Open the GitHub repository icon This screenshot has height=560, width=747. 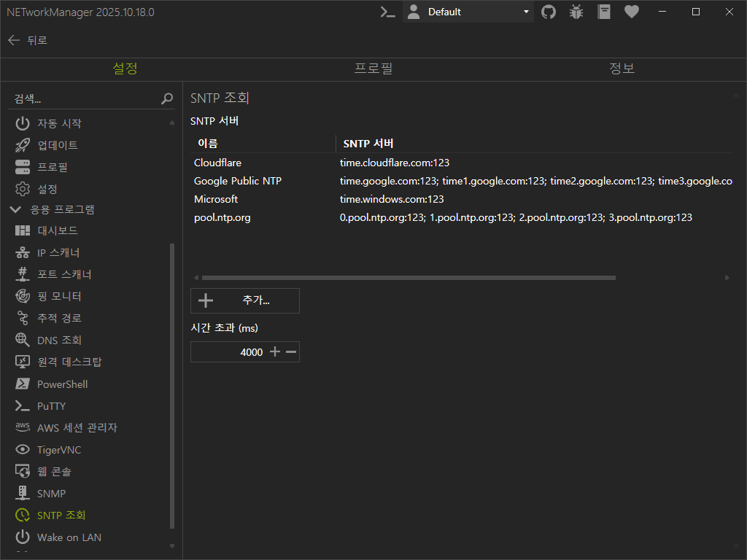point(549,12)
